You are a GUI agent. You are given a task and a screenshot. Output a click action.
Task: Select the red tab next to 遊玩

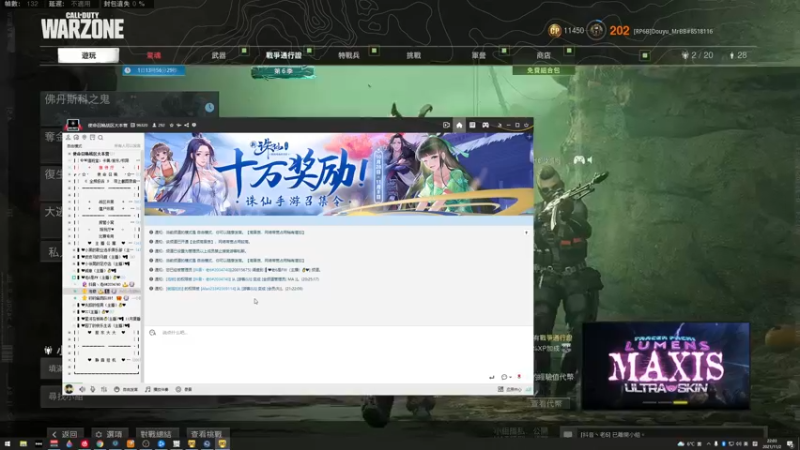tap(154, 55)
